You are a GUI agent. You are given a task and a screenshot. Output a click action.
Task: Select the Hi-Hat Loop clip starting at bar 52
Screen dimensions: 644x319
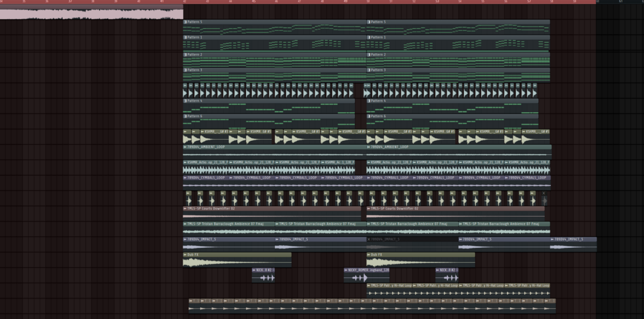click(435, 291)
